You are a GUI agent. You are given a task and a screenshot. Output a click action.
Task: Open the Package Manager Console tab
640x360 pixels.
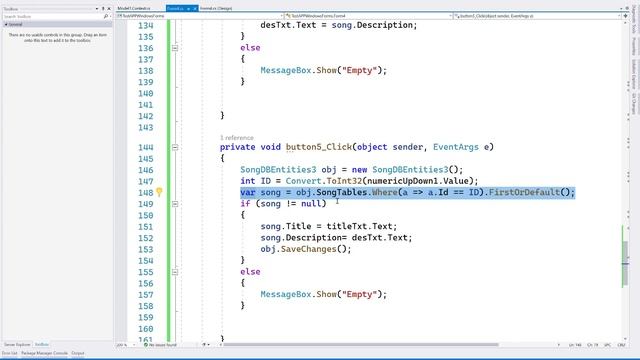tap(44, 353)
